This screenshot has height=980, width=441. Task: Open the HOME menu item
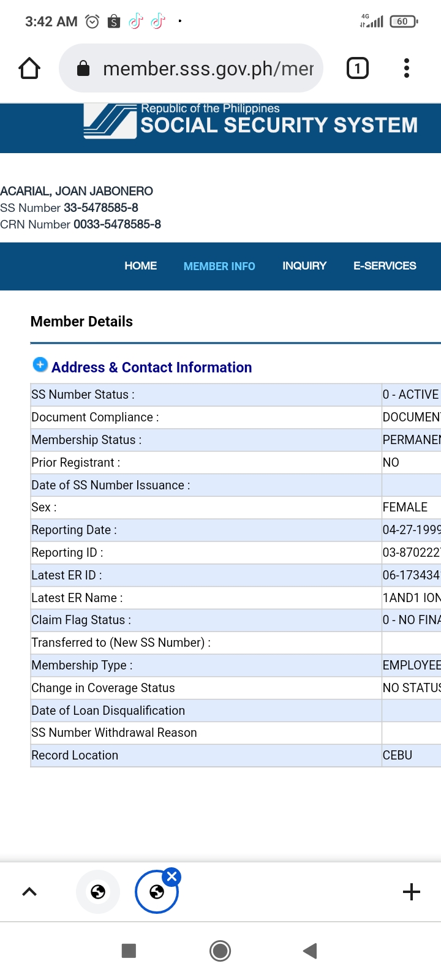[140, 266]
